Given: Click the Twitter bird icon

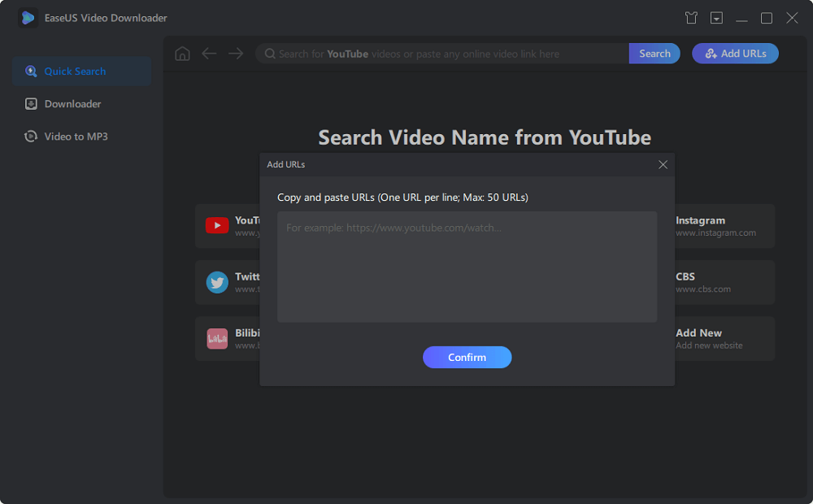Looking at the screenshot, I should click(217, 282).
